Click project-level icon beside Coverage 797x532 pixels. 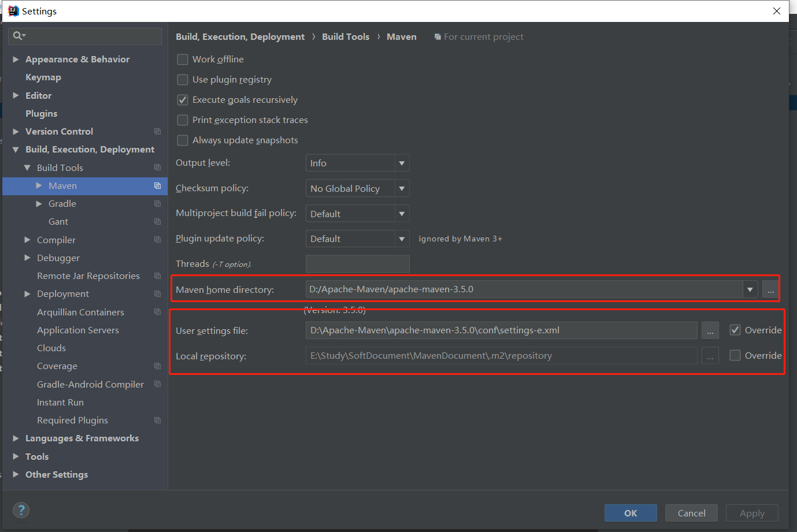pos(157,366)
